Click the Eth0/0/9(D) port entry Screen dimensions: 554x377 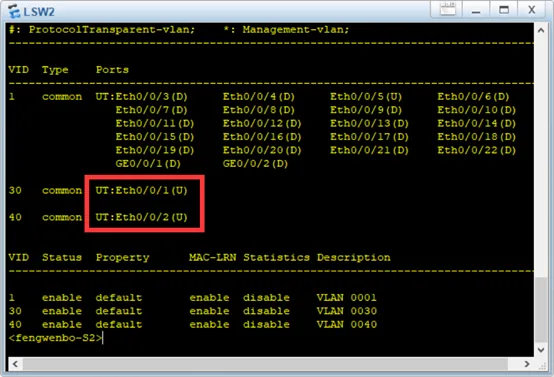(366, 110)
